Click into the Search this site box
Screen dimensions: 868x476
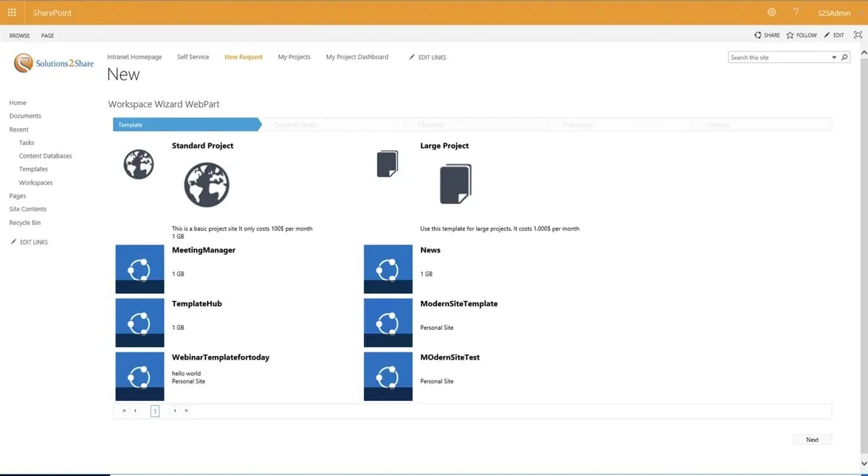(778, 57)
